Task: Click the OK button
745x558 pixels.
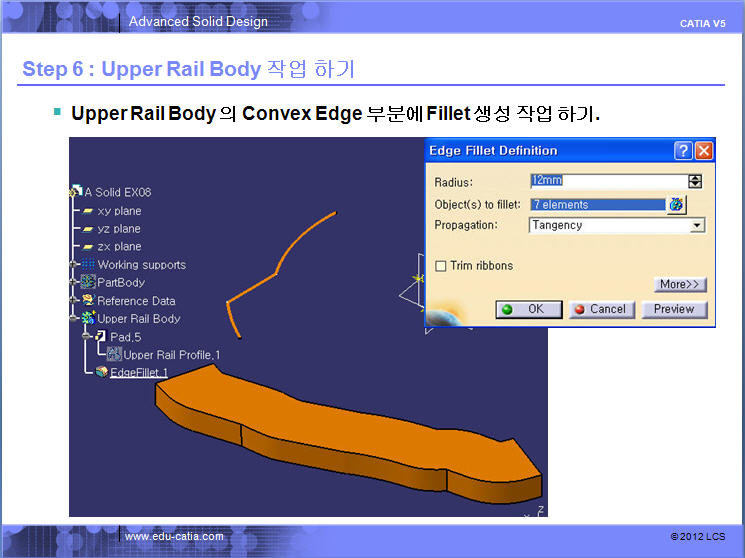Action: click(x=529, y=310)
